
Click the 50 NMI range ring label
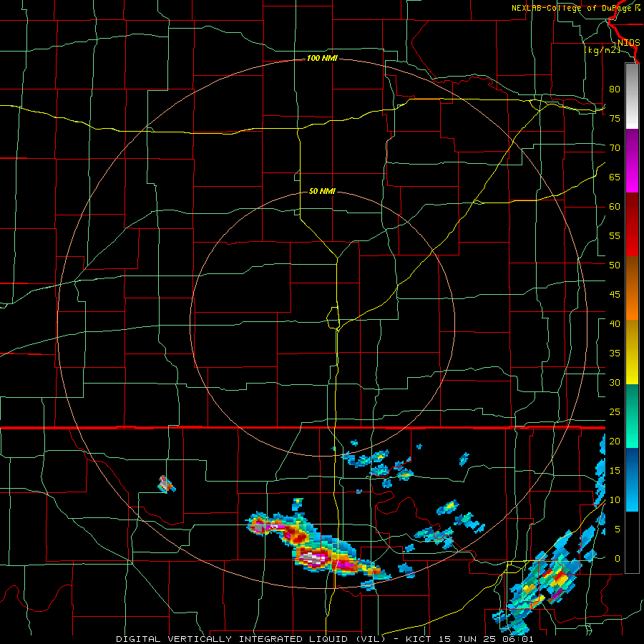(x=322, y=191)
